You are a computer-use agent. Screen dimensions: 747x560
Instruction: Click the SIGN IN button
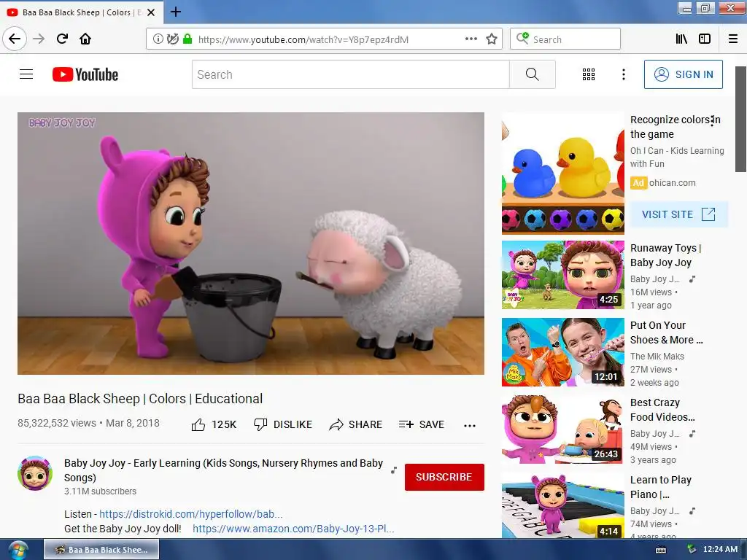[x=683, y=74]
